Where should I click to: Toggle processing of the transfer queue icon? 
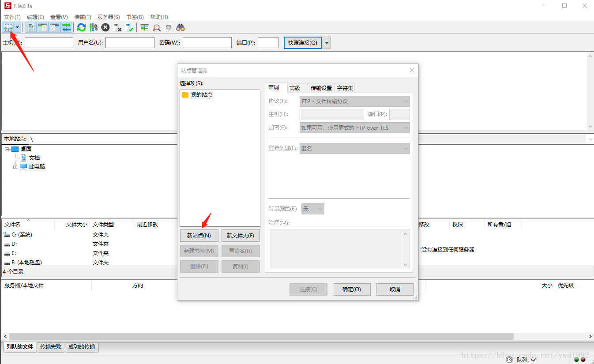(94, 27)
